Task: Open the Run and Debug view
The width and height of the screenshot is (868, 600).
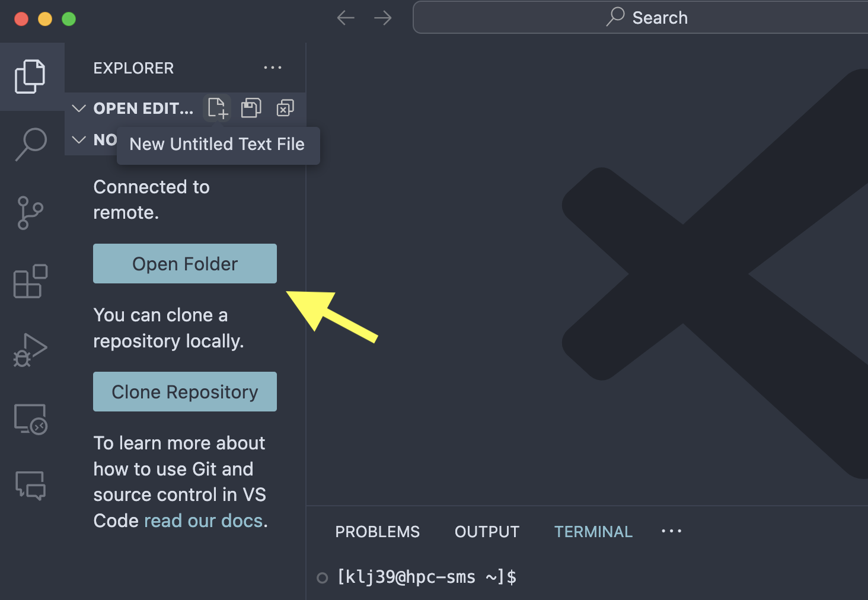Action: pyautogui.click(x=30, y=350)
